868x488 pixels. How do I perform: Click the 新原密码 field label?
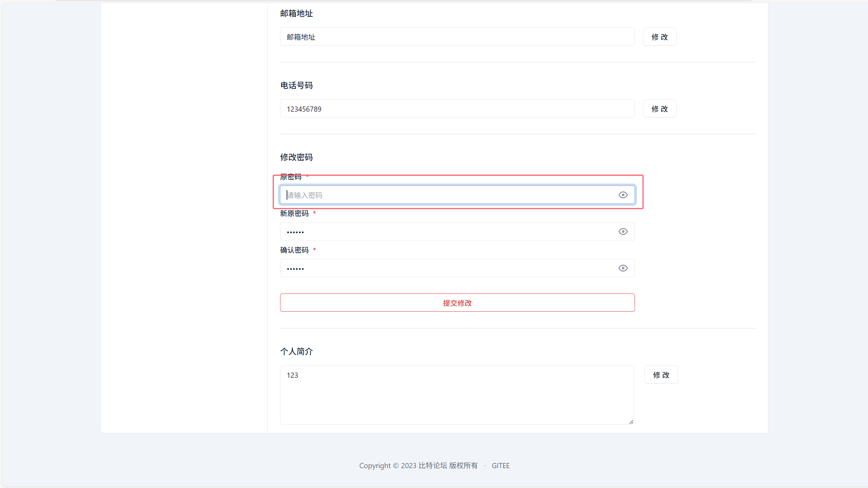(294, 214)
